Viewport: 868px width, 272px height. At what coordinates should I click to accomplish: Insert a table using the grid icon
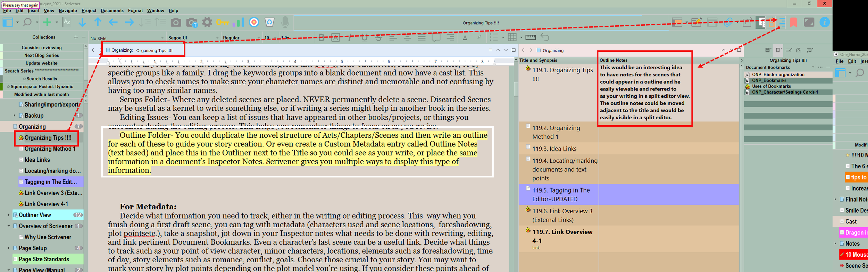[512, 37]
